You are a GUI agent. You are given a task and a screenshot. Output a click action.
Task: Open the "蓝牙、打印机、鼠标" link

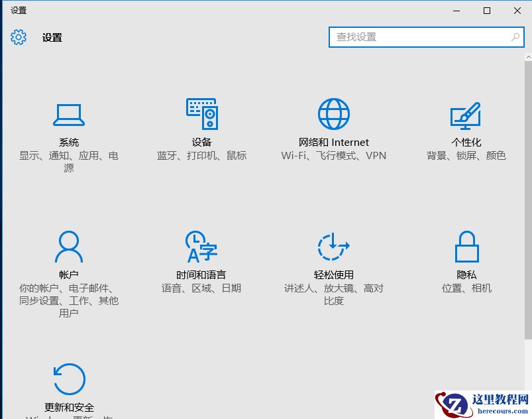click(201, 156)
